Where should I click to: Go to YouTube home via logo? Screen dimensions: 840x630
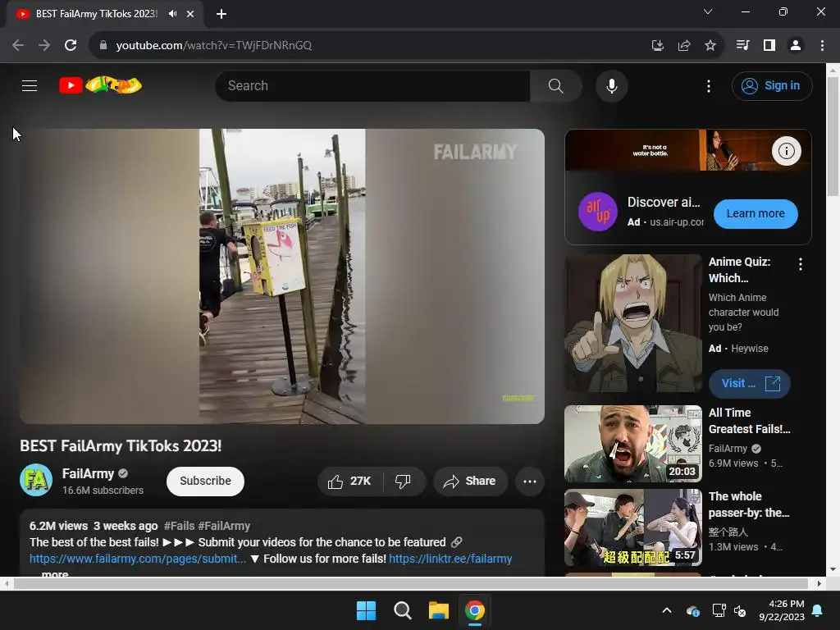coord(100,85)
